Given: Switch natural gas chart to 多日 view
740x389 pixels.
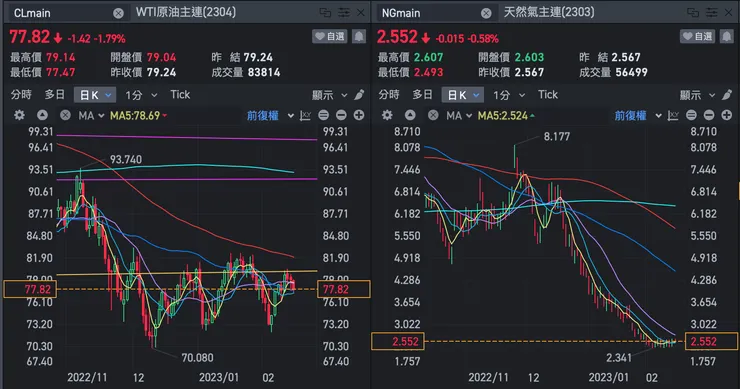Looking at the screenshot, I should tap(422, 94).
